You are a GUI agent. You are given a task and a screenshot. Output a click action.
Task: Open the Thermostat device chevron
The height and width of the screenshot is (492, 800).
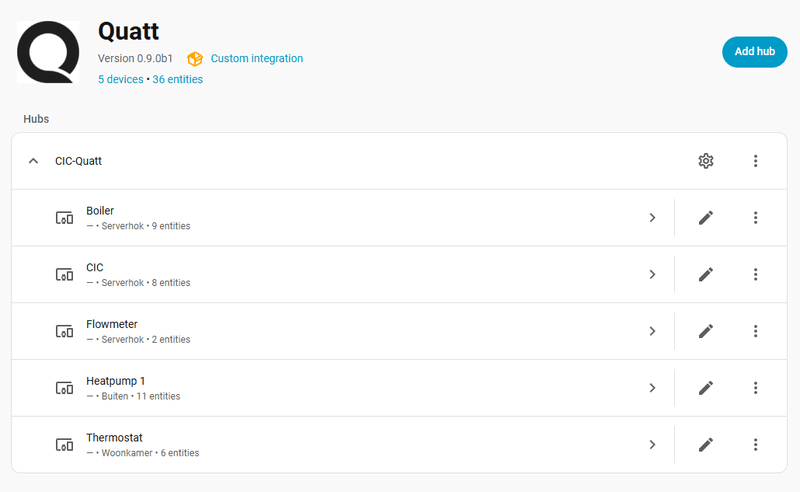(652, 444)
